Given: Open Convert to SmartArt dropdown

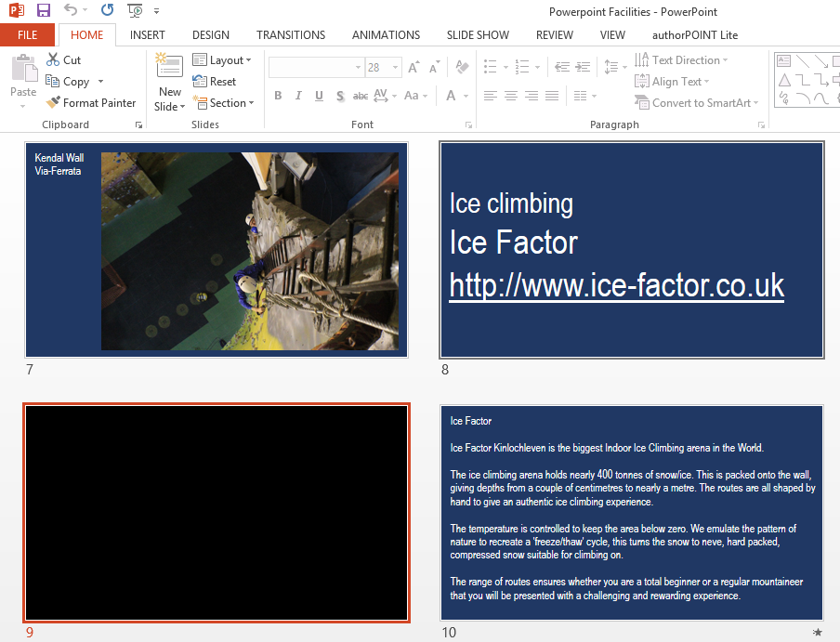Looking at the screenshot, I should click(696, 103).
